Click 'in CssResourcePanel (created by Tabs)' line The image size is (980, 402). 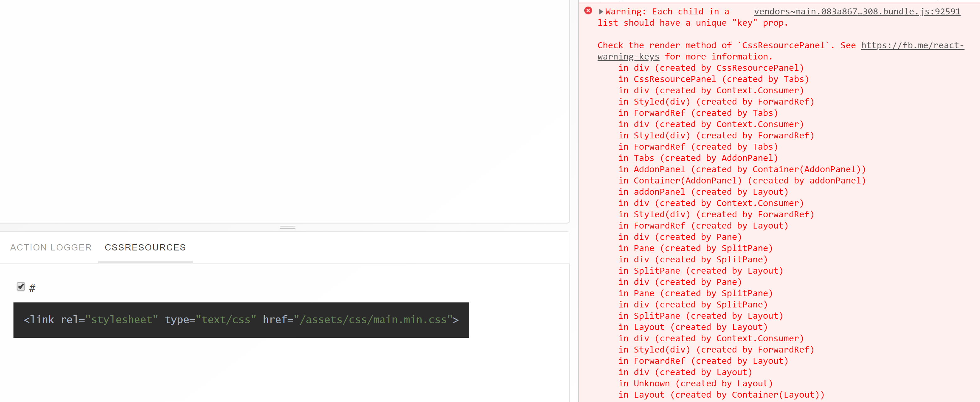pos(713,79)
